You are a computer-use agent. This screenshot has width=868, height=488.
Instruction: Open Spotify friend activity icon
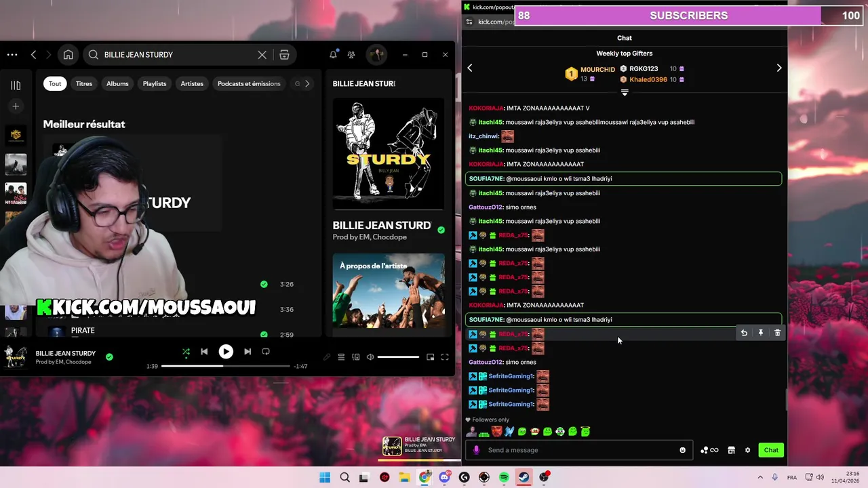point(351,55)
